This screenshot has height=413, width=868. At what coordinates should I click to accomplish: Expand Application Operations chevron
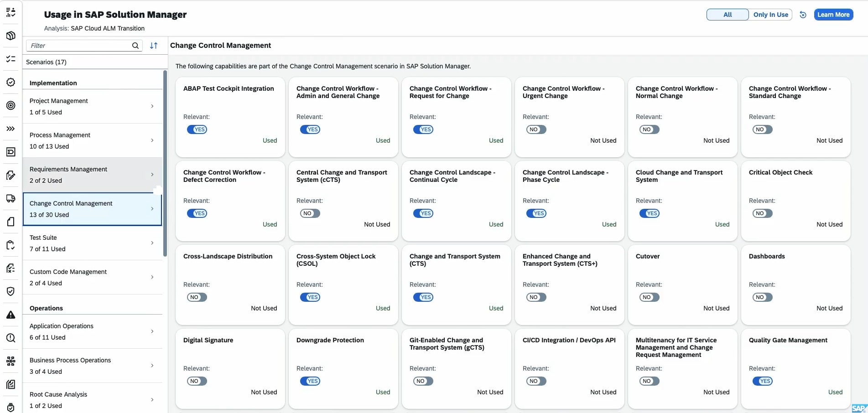pos(152,331)
